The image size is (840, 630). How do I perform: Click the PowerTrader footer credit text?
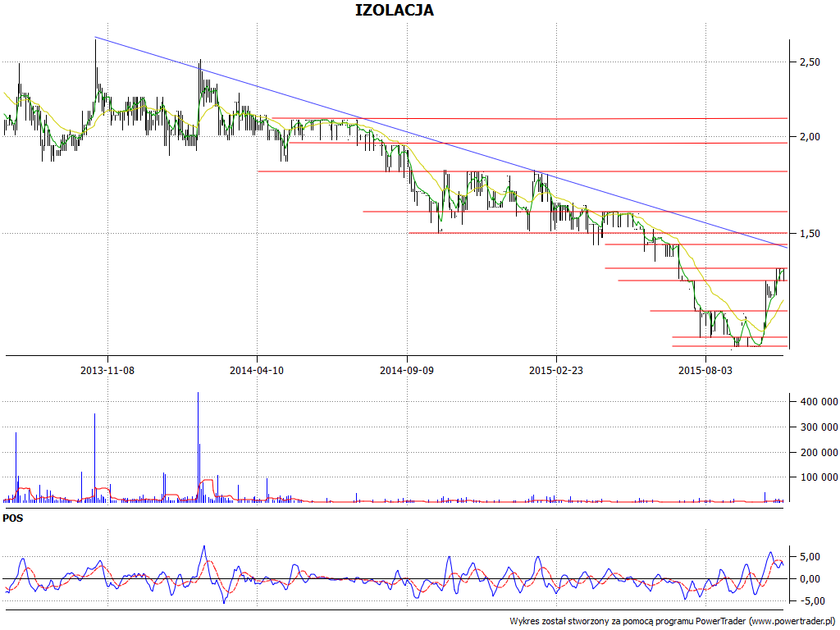coord(672,622)
